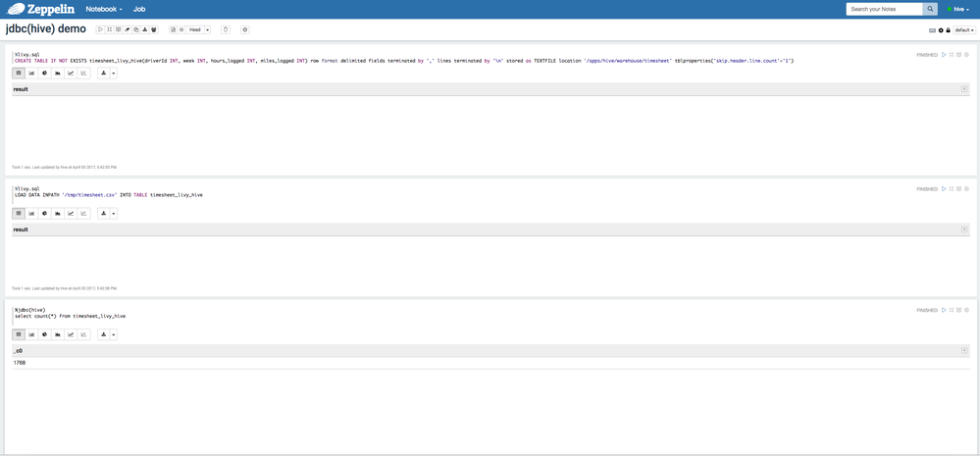Open download format dropdown in LOAD DATA paragraph
This screenshot has height=456, width=980.
pos(113,213)
